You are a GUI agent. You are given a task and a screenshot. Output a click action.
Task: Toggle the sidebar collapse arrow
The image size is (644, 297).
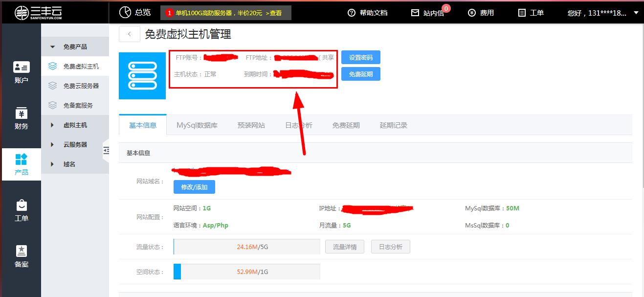click(107, 150)
